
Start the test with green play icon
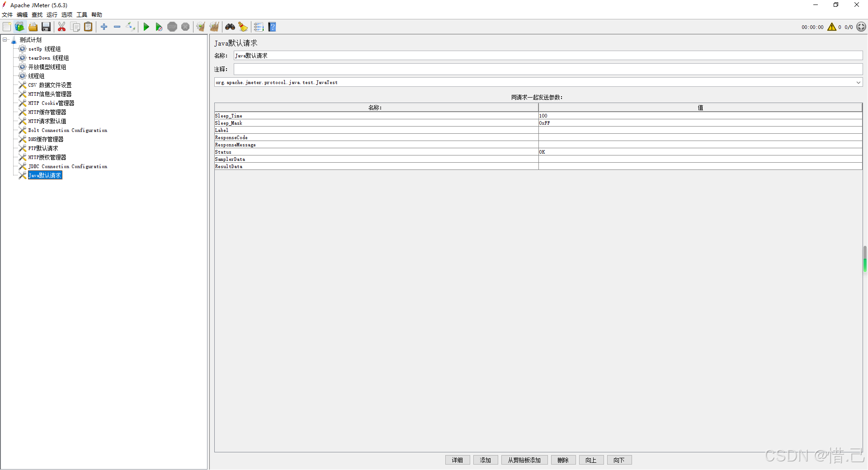click(146, 27)
